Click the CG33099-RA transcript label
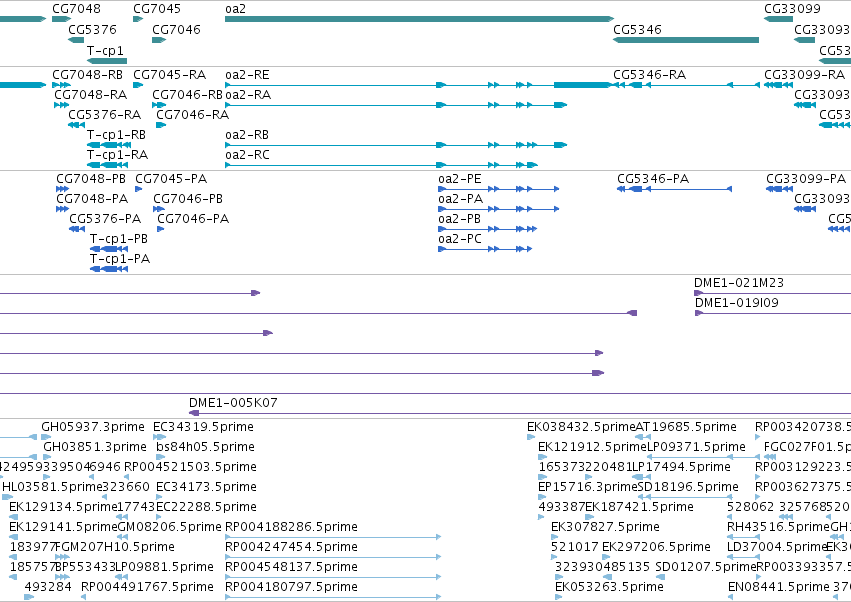Screen dimensions: 851x602 (x=804, y=74)
